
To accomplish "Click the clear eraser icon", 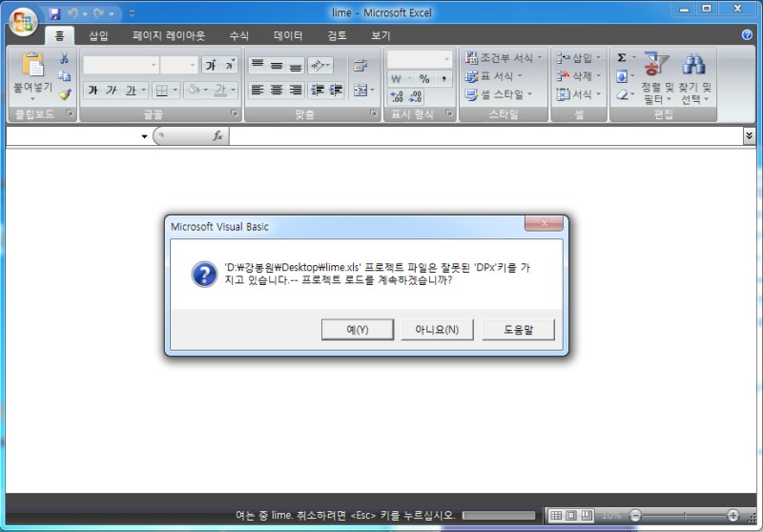I will coord(622,94).
